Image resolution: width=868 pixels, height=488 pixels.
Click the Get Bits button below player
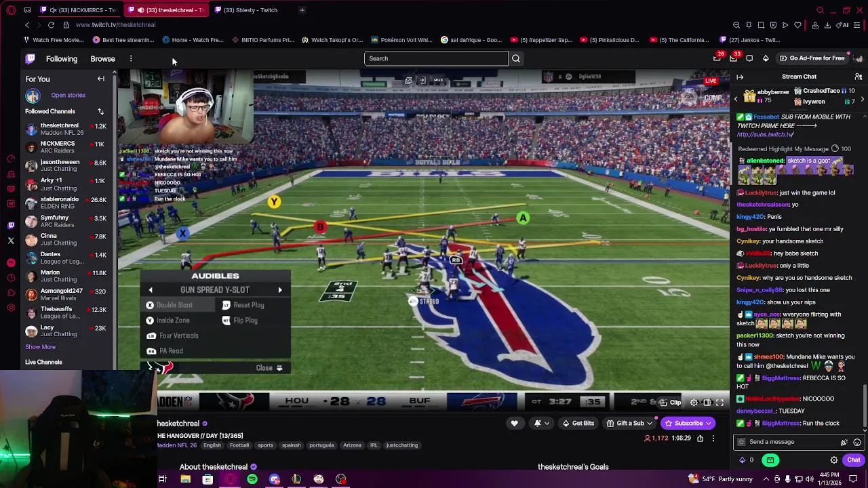tap(578, 424)
